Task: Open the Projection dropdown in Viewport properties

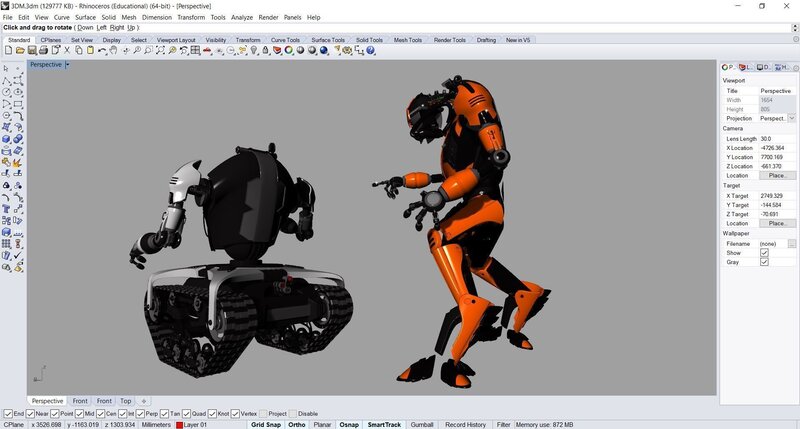Action: pos(792,118)
